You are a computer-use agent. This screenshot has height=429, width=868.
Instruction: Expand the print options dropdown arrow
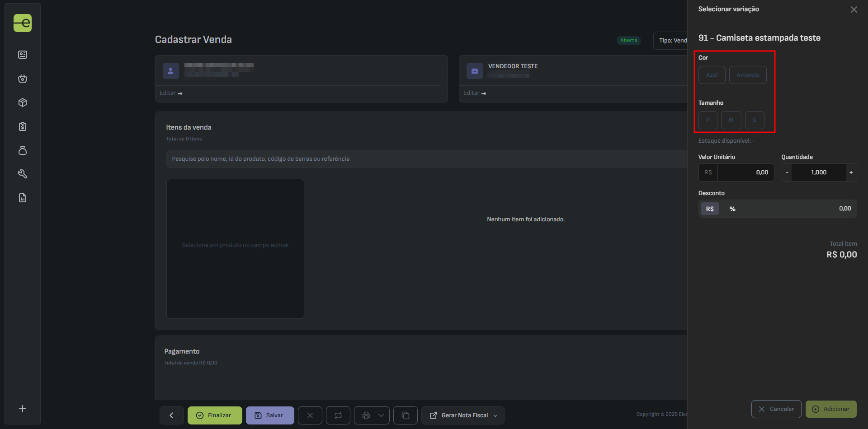tap(381, 415)
